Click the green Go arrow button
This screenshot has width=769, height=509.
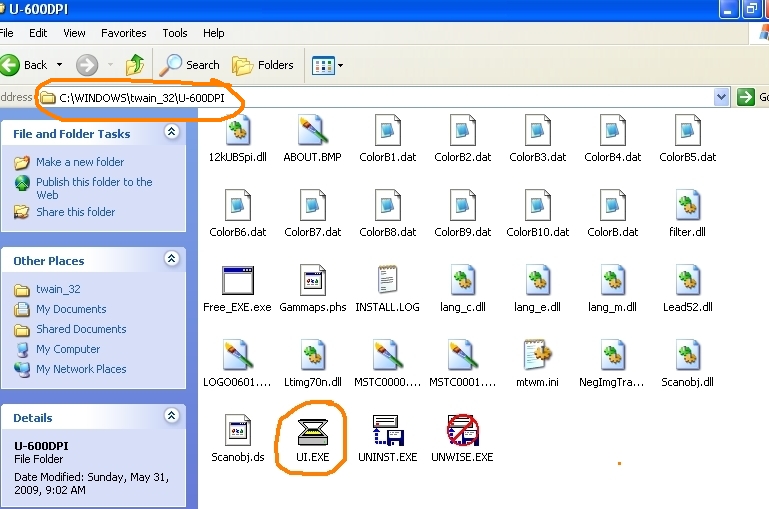coord(745,97)
